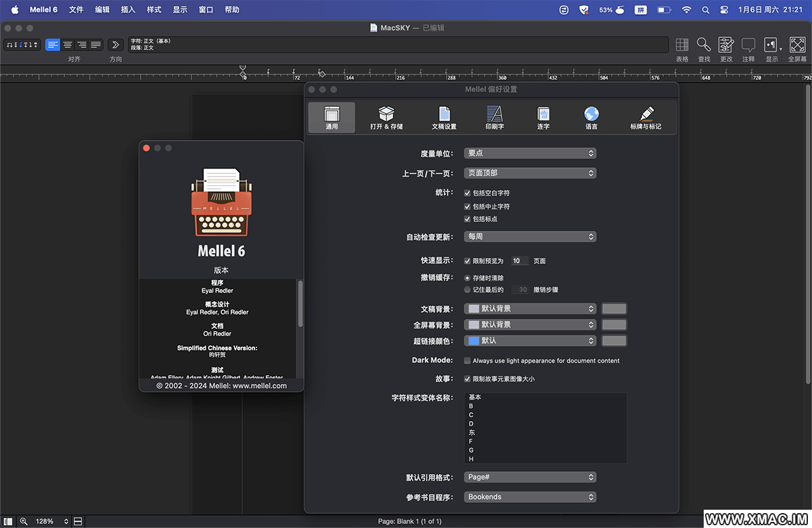This screenshot has height=528, width=812.
Task: Click the Wi-Fi status icon
Action: click(687, 9)
